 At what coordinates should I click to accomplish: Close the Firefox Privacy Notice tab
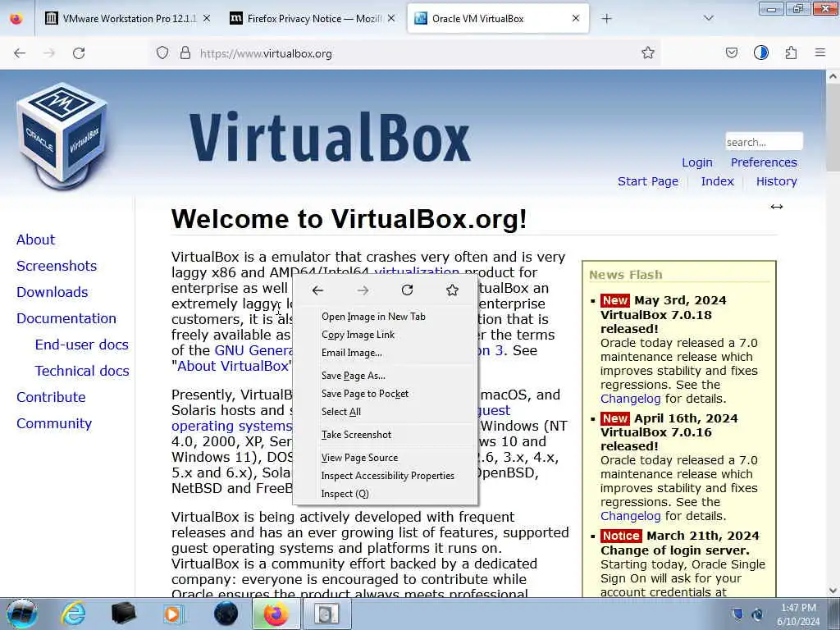391,19
